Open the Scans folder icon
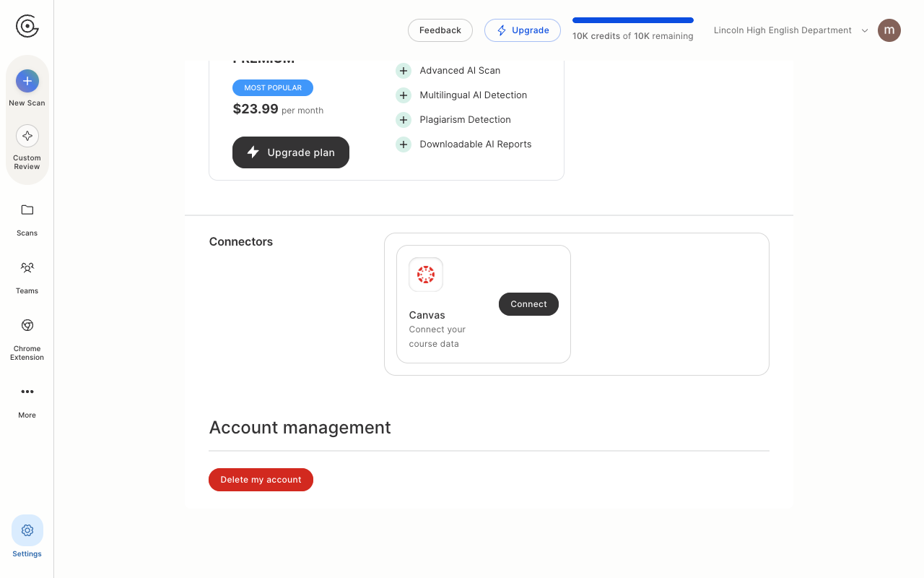Screen dimensions: 924x578 point(27,210)
